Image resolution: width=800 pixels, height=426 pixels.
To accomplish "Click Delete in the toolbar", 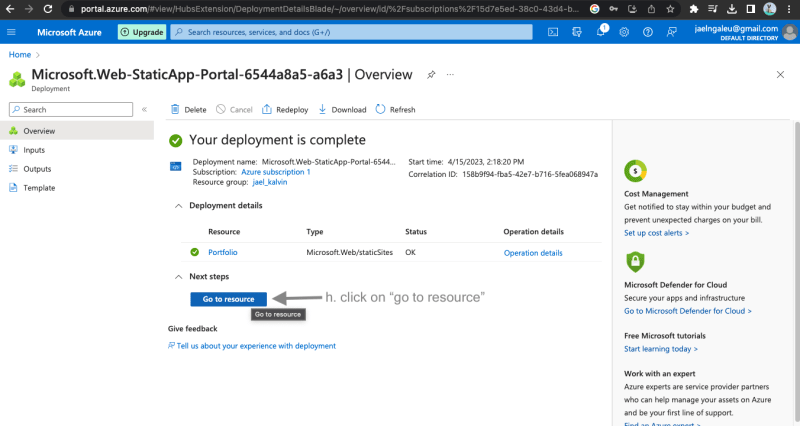I will [188, 110].
